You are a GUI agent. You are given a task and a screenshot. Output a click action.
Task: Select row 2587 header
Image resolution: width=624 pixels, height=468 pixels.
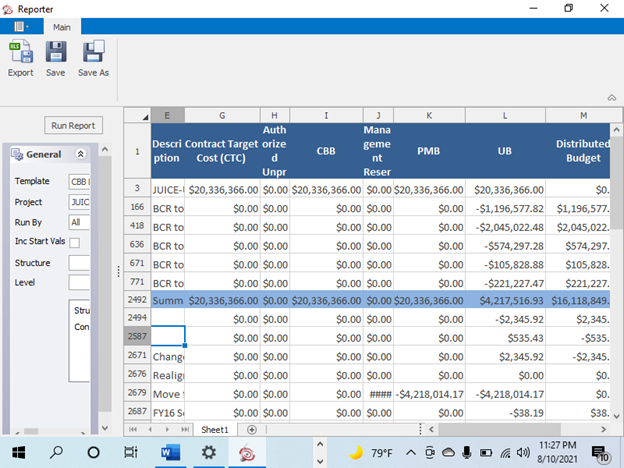[x=137, y=336]
